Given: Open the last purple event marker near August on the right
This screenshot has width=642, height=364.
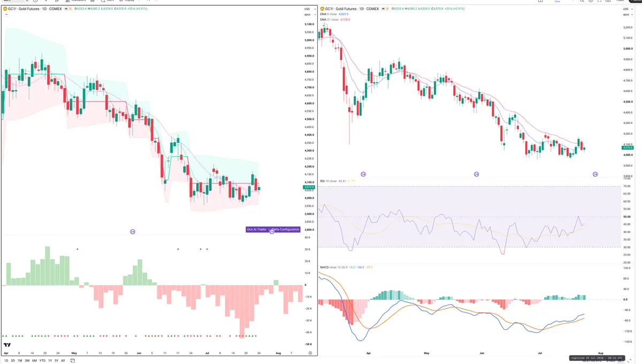Looking at the screenshot, I should pyautogui.click(x=595, y=174).
